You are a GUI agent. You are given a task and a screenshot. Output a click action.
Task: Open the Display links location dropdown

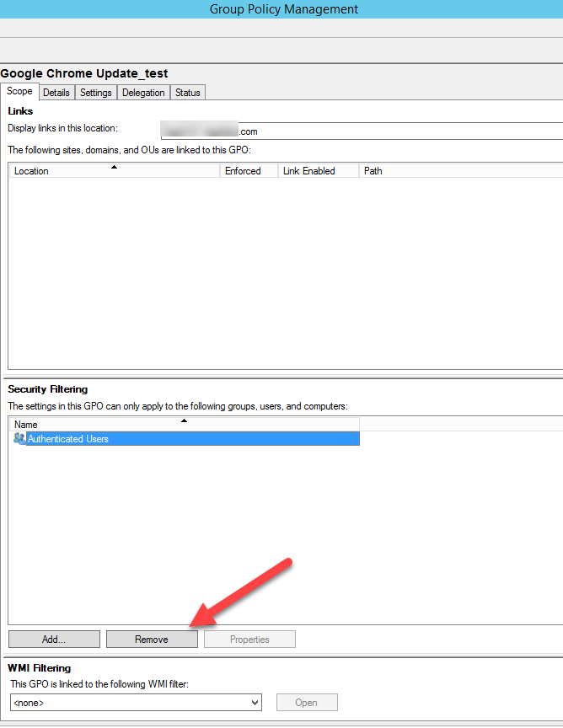[x=362, y=131]
